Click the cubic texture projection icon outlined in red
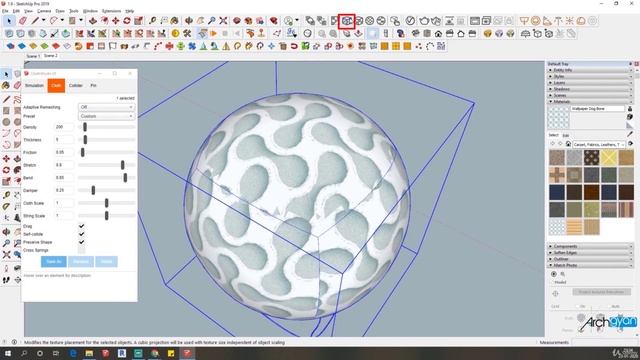This screenshot has height=360, width=640. pyautogui.click(x=347, y=21)
